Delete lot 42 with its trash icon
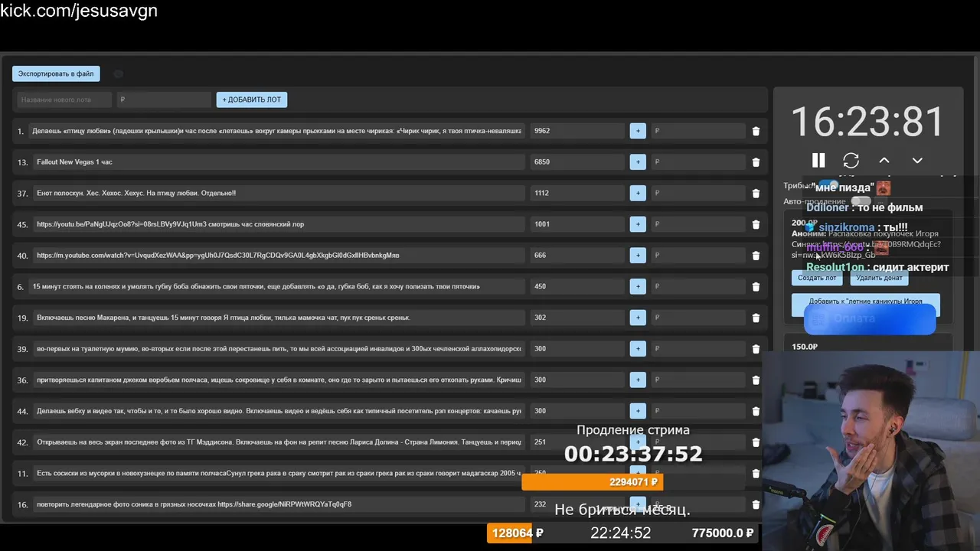 [756, 442]
